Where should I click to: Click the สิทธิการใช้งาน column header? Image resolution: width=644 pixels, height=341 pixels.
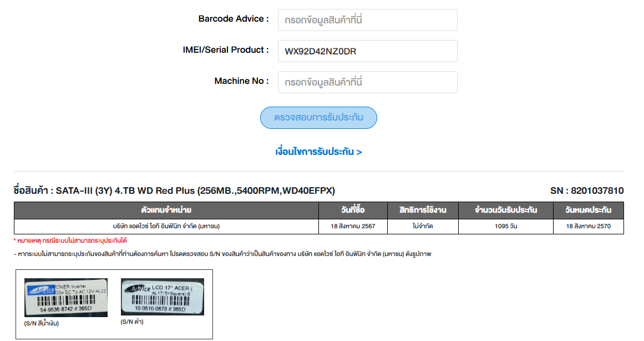click(x=423, y=210)
